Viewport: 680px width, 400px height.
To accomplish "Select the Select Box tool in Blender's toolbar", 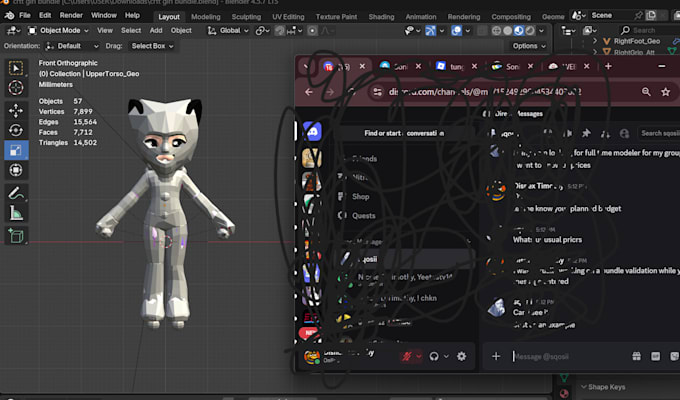I will (x=16, y=68).
